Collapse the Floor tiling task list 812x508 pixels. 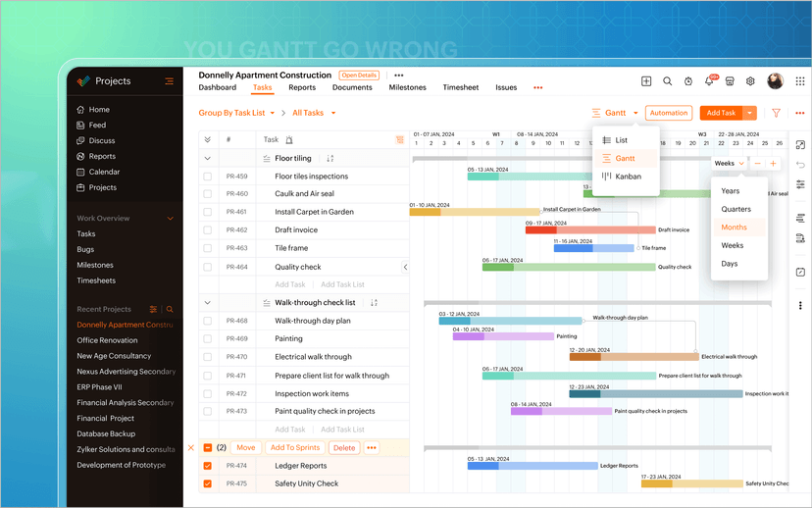click(x=208, y=159)
